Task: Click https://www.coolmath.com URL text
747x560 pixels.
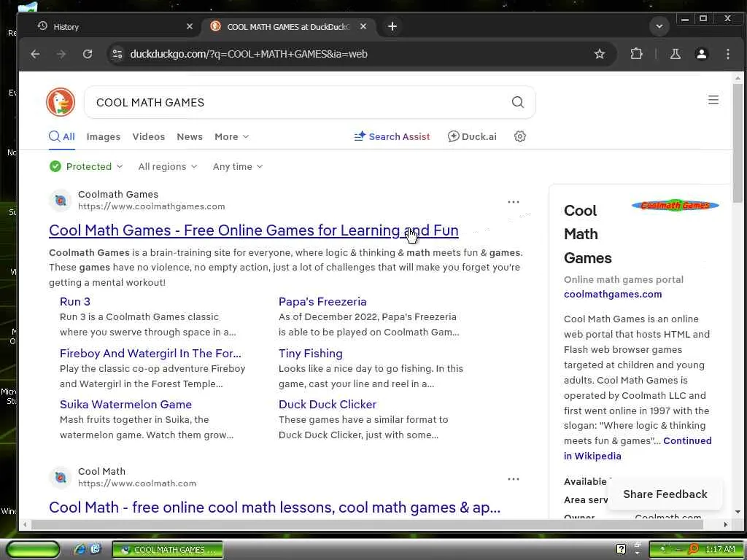Action: (137, 483)
